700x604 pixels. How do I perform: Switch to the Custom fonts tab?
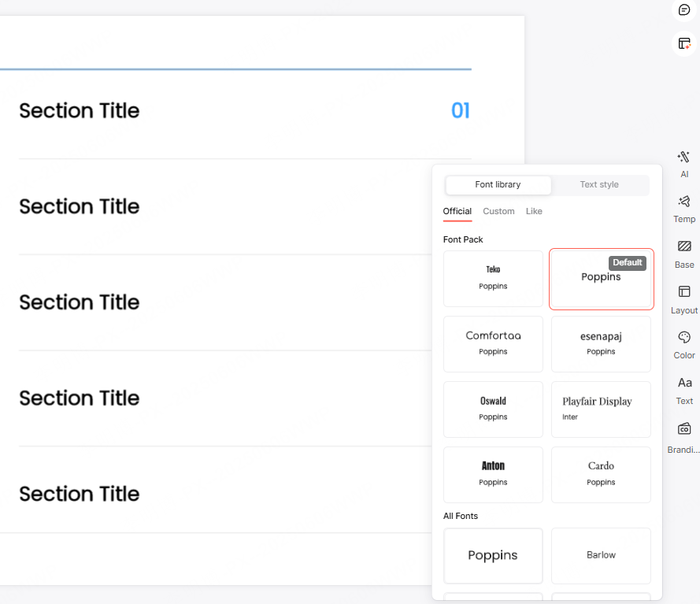coord(498,211)
